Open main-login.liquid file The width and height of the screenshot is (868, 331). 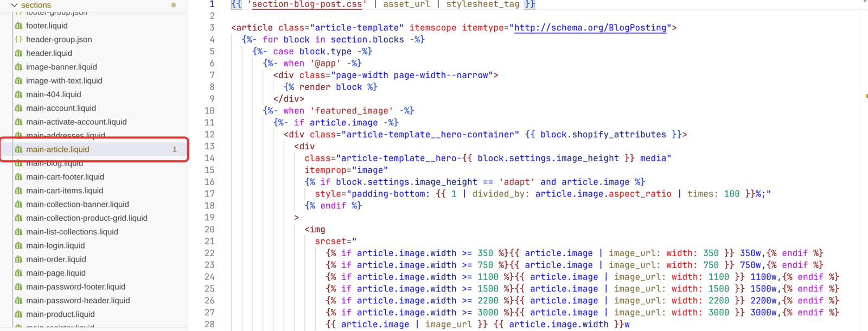pos(55,245)
